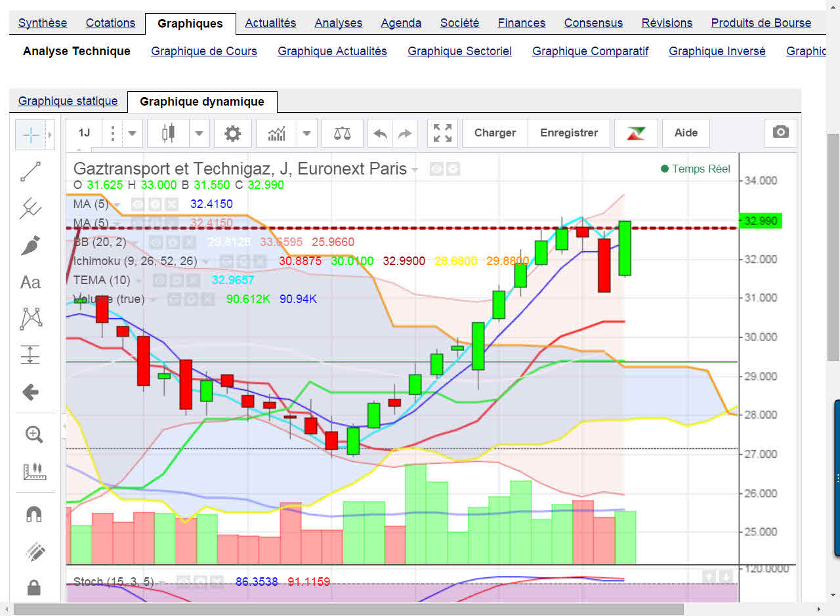Click the red-green Z logo button
The image size is (840, 616).
pyautogui.click(x=636, y=133)
